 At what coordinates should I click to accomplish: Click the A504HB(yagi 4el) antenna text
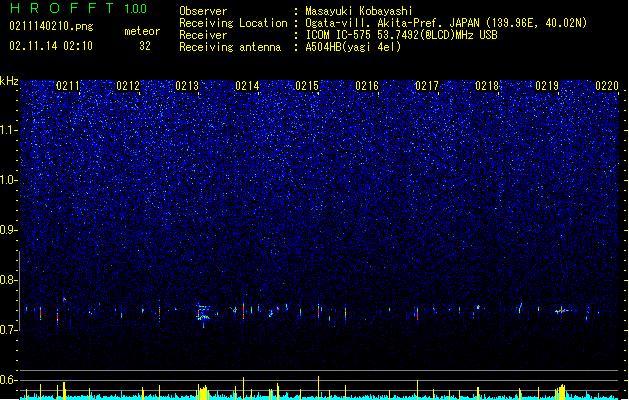pos(353,47)
